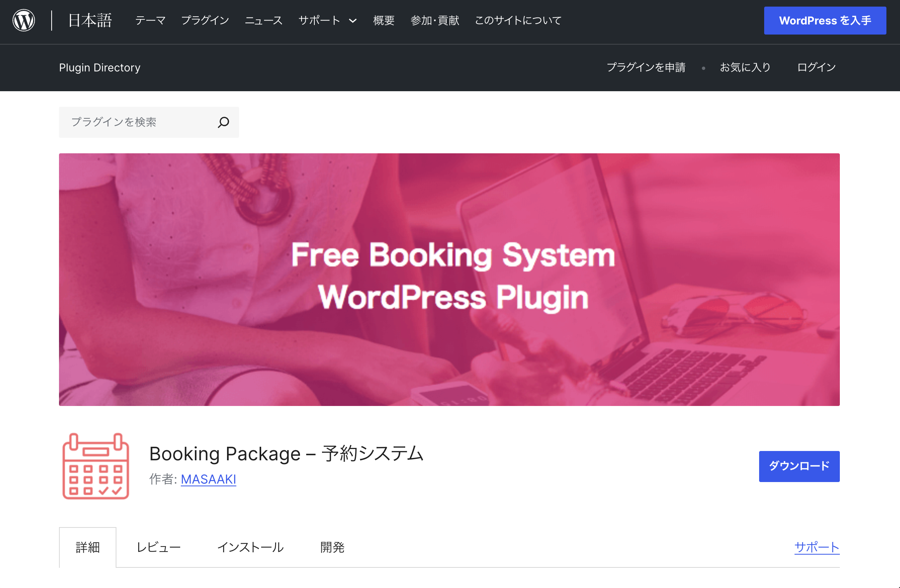Click the WordPress を入手 button
Image resolution: width=900 pixels, height=588 pixels.
point(825,21)
